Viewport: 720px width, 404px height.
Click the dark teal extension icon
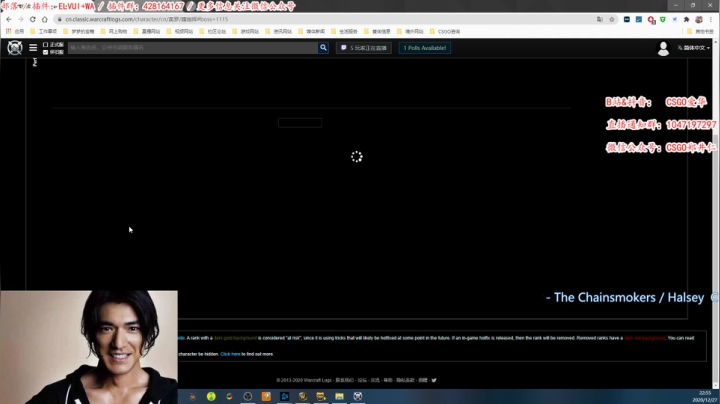pyautogui.click(x=627, y=19)
